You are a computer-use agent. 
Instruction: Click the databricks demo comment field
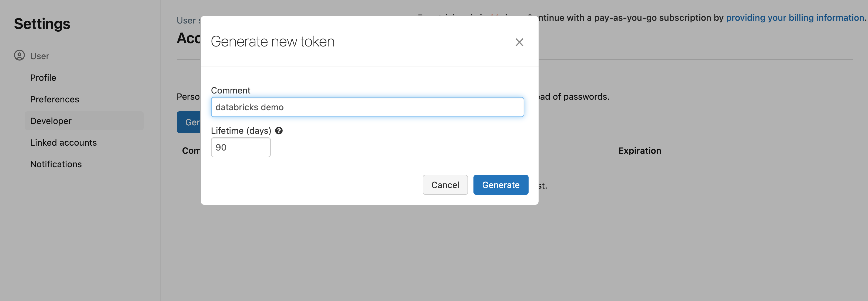tap(367, 107)
